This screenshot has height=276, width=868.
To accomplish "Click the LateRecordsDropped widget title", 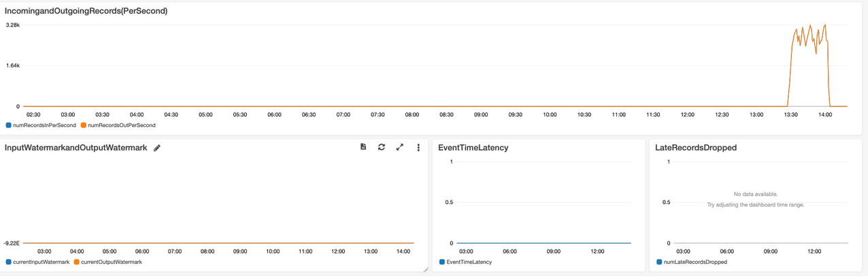I will coord(696,148).
